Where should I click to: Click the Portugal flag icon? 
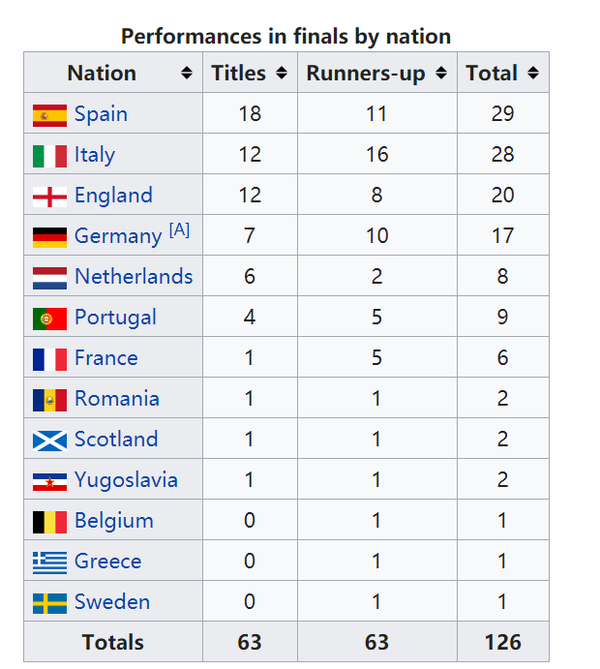[x=50, y=319]
